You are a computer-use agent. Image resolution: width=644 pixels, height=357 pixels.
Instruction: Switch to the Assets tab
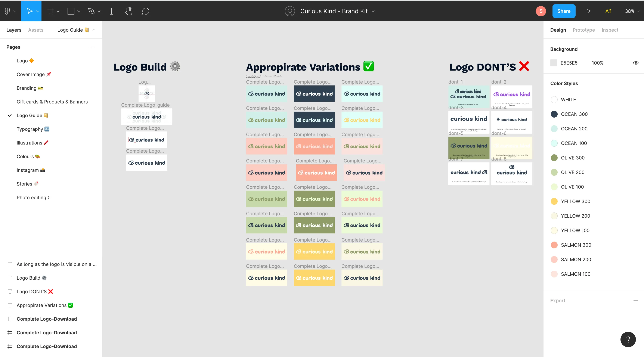[36, 30]
